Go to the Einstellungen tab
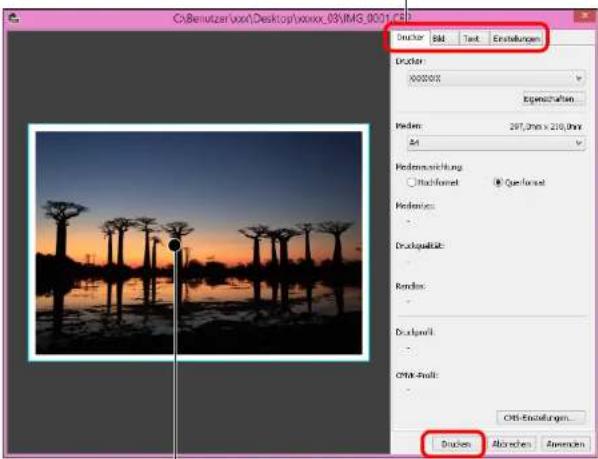Image resolution: width=598 pixels, height=459 pixels. pos(516,39)
